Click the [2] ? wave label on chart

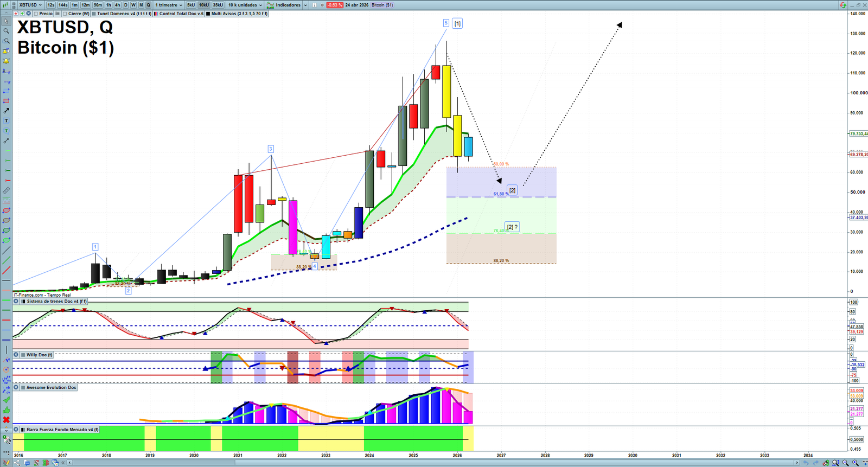512,227
